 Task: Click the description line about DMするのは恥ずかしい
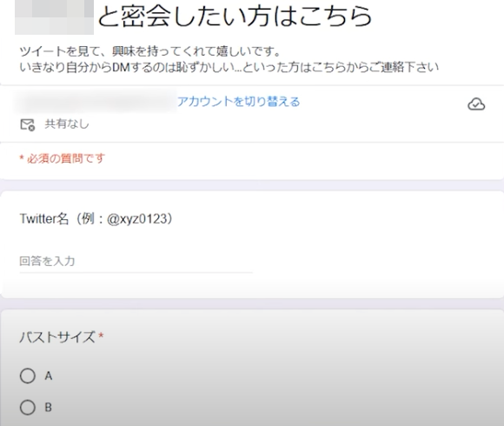coord(229,67)
